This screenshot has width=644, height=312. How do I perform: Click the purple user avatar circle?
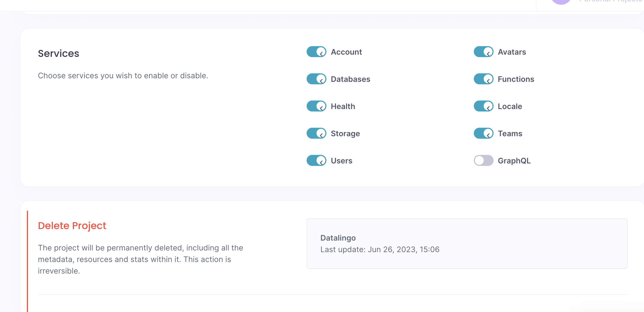[561, 2]
